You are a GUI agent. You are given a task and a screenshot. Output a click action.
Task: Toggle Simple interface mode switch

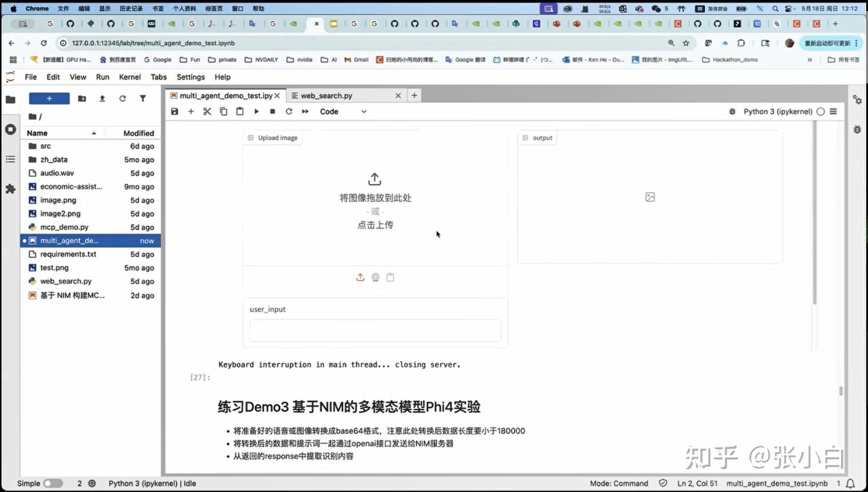click(x=53, y=484)
